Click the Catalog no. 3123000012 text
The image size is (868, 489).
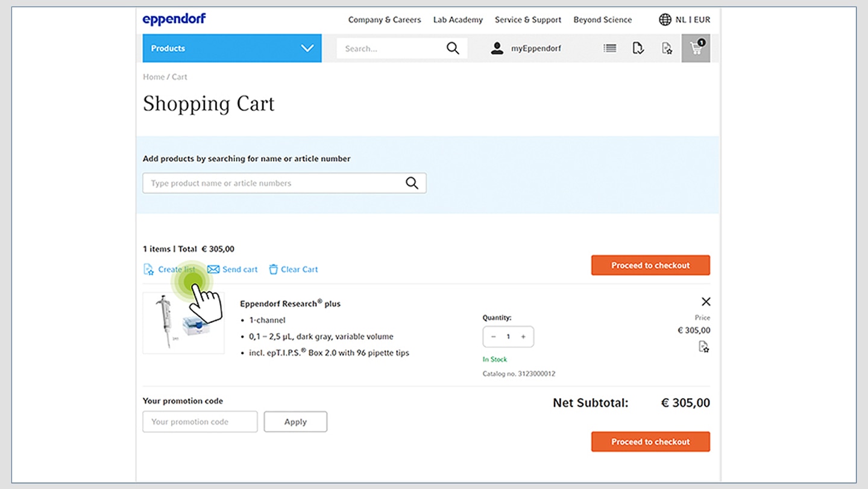(519, 374)
